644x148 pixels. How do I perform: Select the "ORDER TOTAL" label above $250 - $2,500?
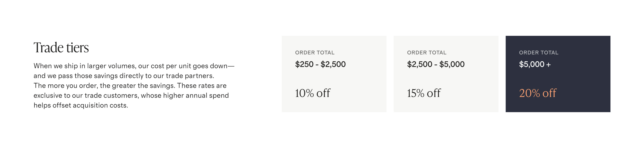point(314,53)
